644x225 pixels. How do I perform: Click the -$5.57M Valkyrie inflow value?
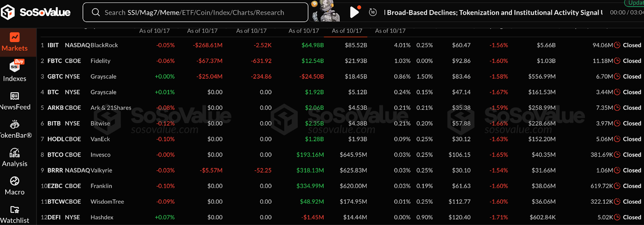coord(211,170)
